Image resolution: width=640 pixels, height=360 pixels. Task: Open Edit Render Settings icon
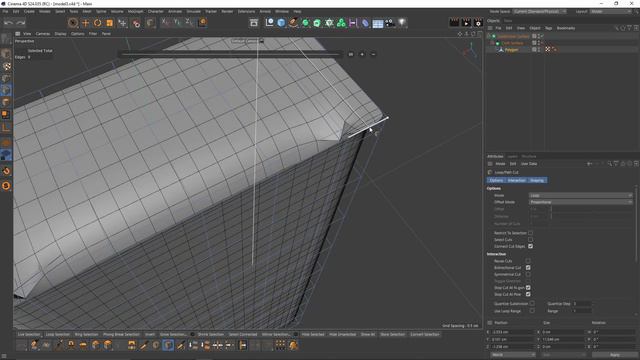click(478, 23)
